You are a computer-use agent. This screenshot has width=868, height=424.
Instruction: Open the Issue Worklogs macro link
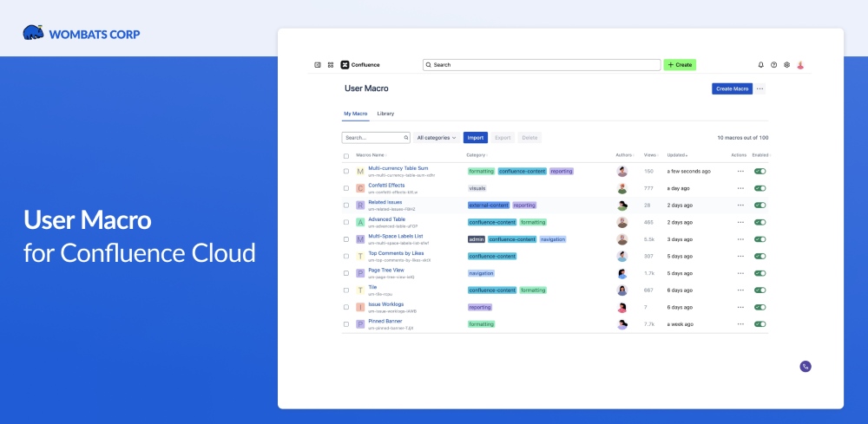386,304
